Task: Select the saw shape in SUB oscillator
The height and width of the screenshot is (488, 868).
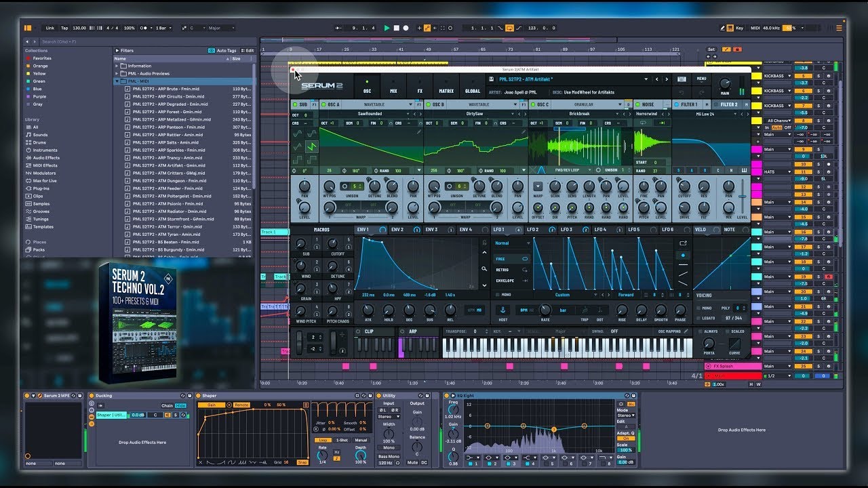Action: tap(312, 146)
